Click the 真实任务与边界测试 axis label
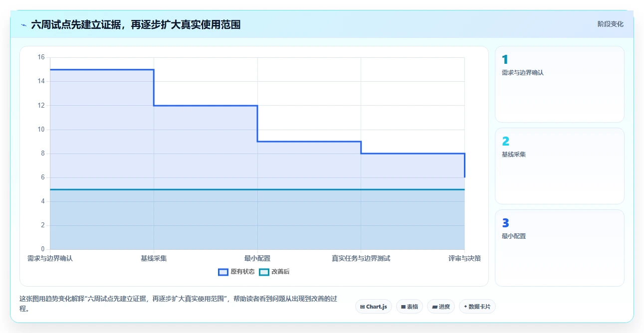The height and width of the screenshot is (333, 644). point(361,258)
